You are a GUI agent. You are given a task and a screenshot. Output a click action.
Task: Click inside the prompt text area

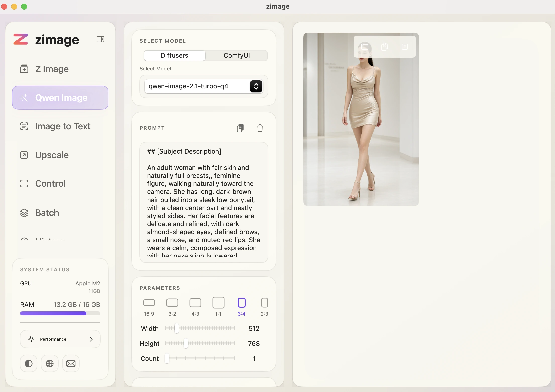[204, 202]
